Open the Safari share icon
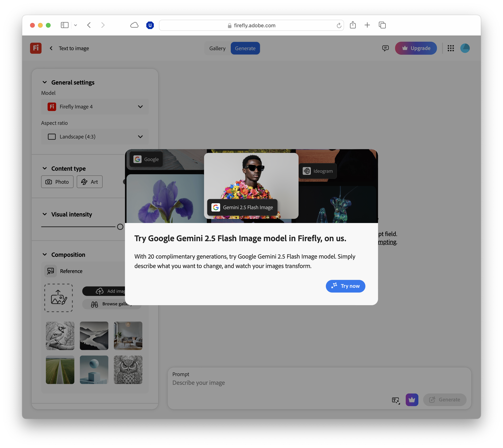 pyautogui.click(x=353, y=25)
